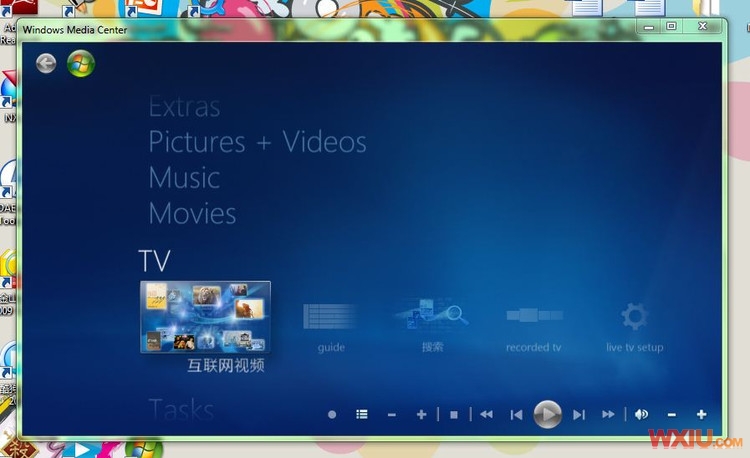
Task: Open the green Windows Media Center start orb
Action: [x=81, y=64]
